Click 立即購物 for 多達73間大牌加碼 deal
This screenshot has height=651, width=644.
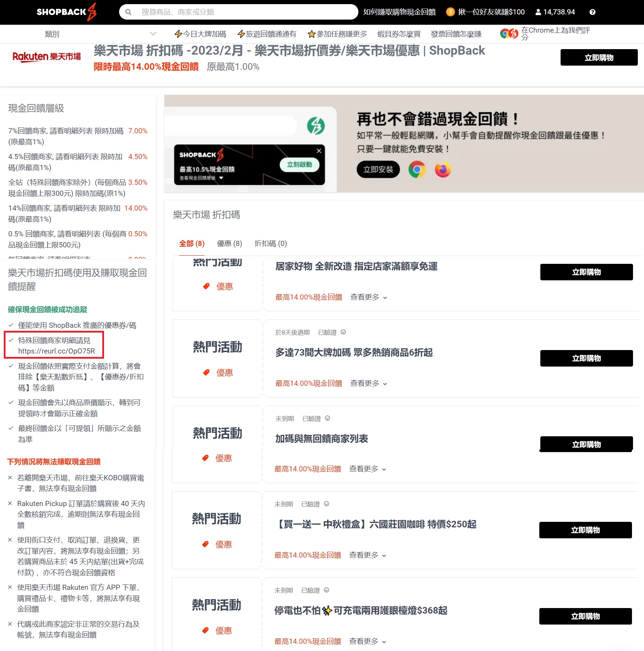click(x=586, y=358)
